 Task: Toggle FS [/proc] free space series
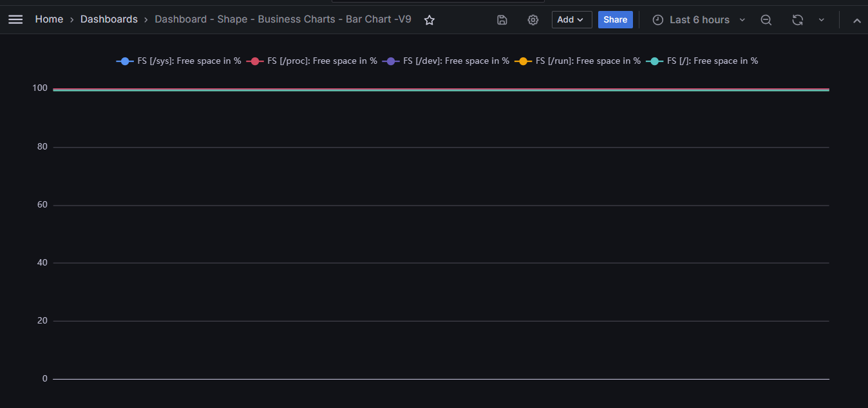point(322,61)
